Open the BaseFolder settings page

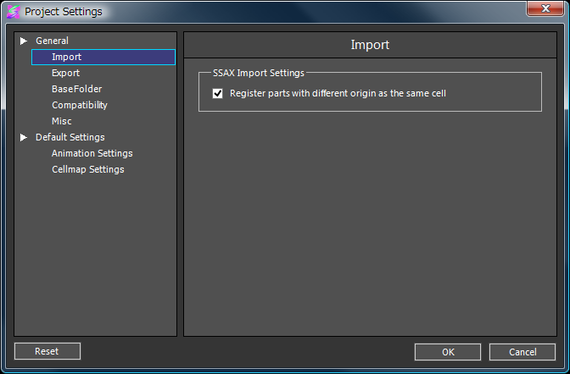tap(77, 89)
